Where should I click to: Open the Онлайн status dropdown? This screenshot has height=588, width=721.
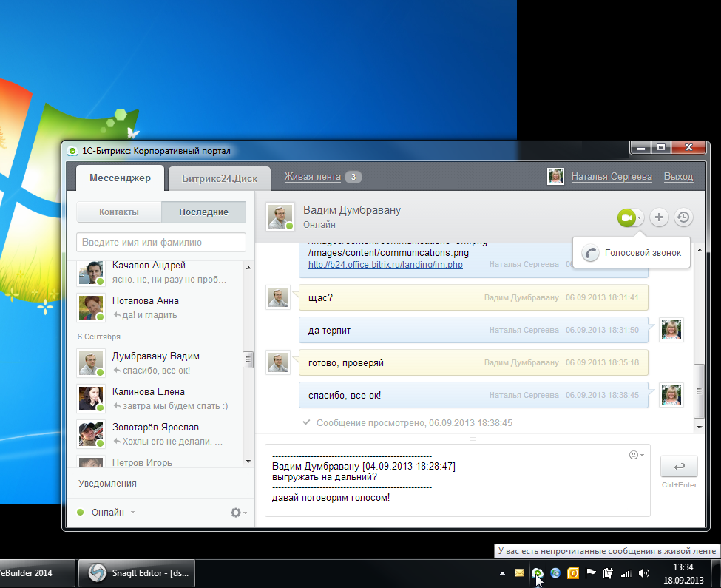coord(106,512)
